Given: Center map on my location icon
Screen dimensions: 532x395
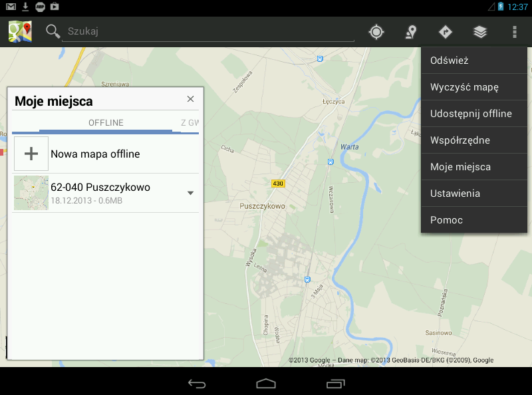Looking at the screenshot, I should [376, 32].
